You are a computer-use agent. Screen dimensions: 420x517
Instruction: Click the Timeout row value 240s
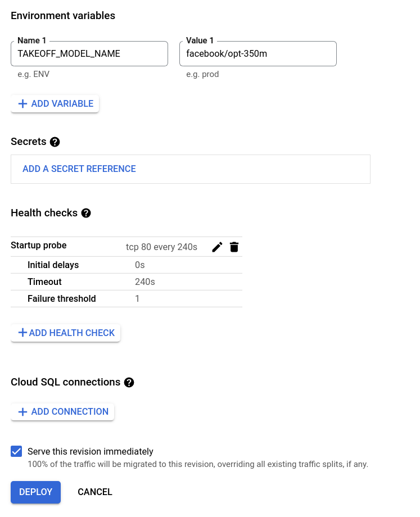click(145, 282)
